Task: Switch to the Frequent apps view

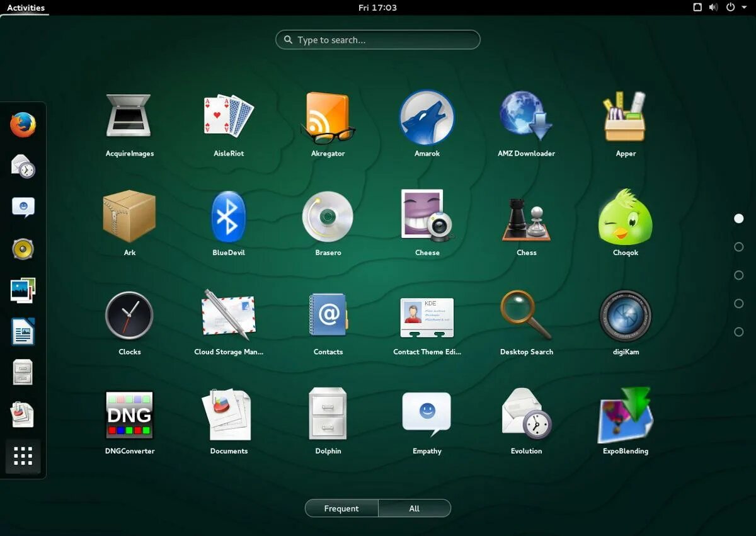Action: 341,508
